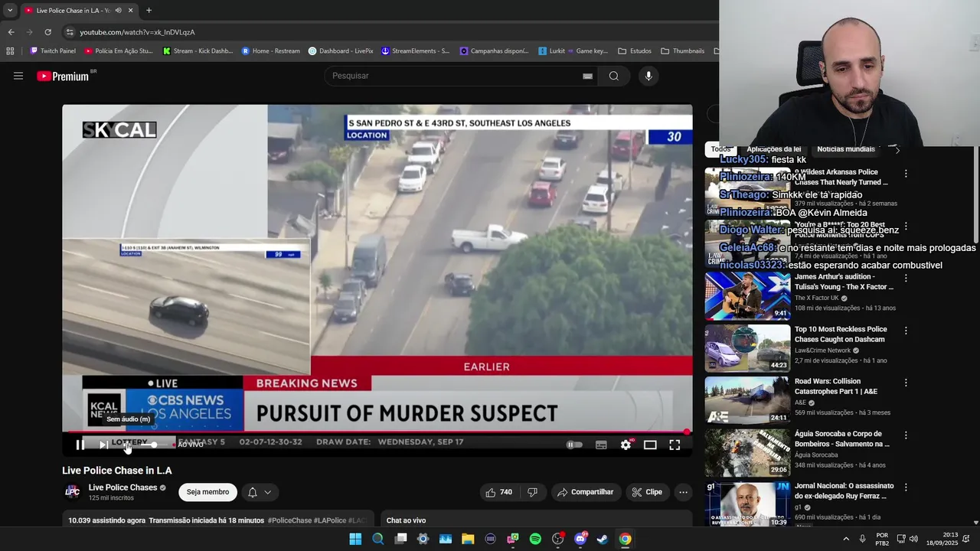Open Spotify from taskbar
This screenshot has height=551, width=980.
click(x=535, y=539)
